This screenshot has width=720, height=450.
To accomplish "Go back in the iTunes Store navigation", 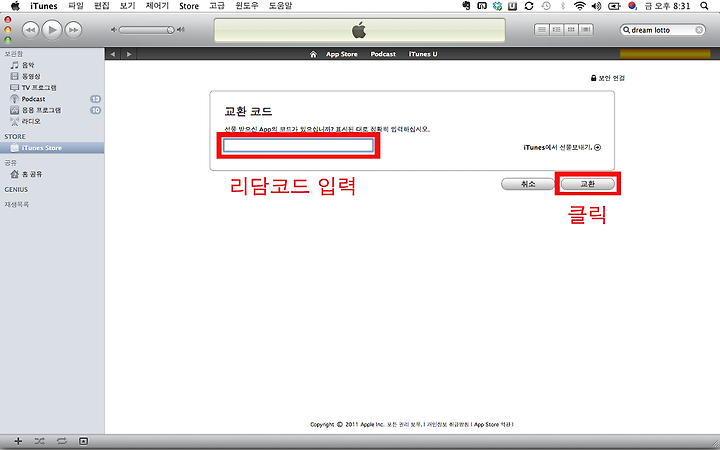I will click(112, 54).
